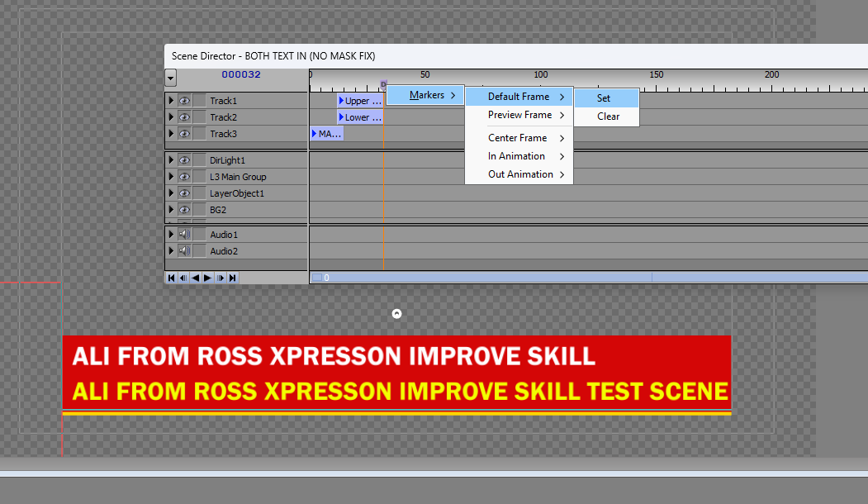The image size is (868, 504).
Task: Open the Markers context menu item
Action: coord(425,95)
